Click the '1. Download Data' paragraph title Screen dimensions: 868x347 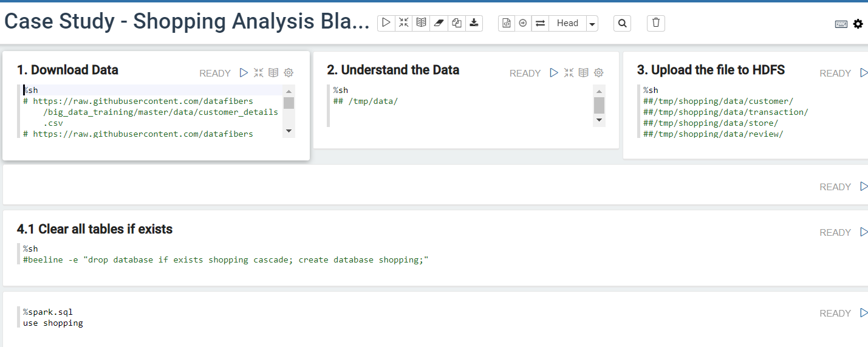click(67, 70)
